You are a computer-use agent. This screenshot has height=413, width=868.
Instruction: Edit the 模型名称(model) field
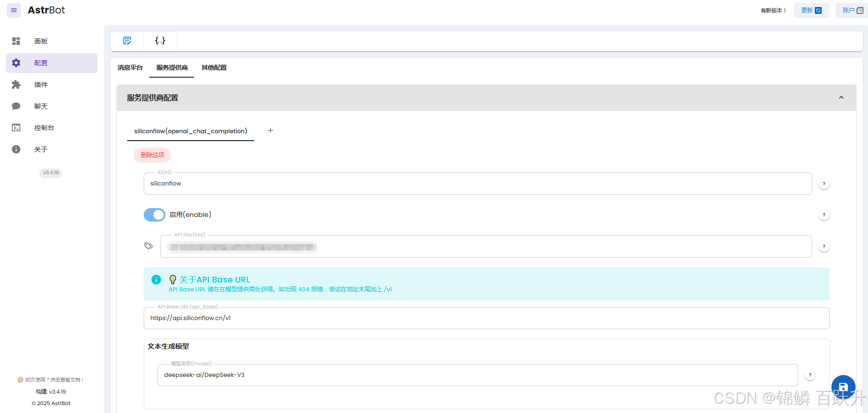point(477,375)
